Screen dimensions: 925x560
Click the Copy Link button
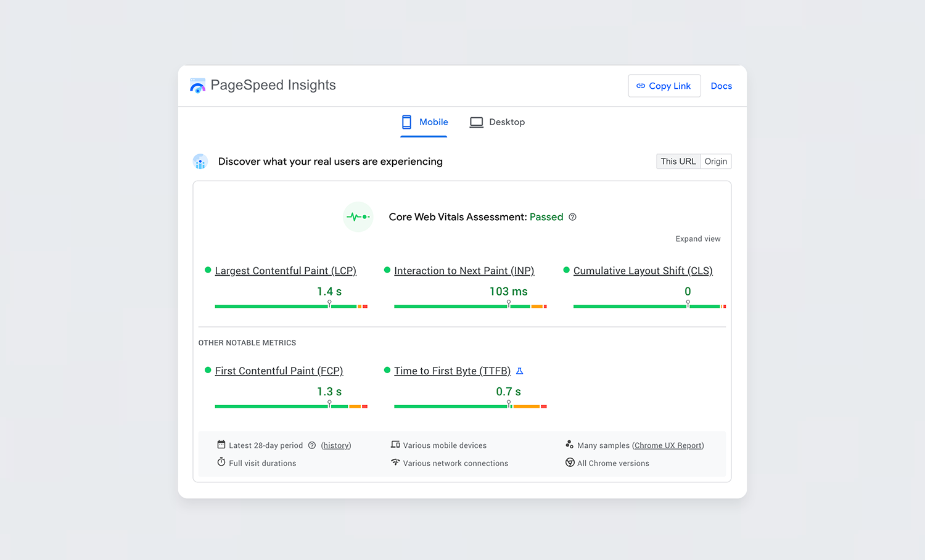click(x=664, y=86)
